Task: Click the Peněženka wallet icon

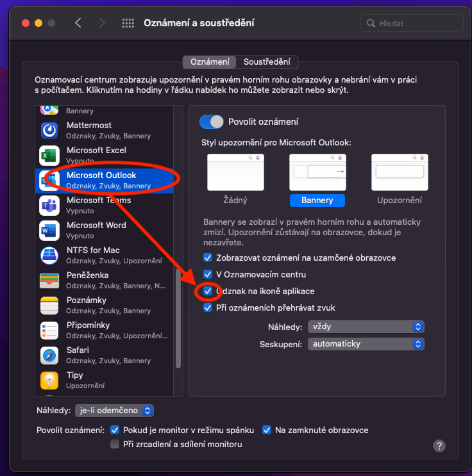Action: point(49,281)
